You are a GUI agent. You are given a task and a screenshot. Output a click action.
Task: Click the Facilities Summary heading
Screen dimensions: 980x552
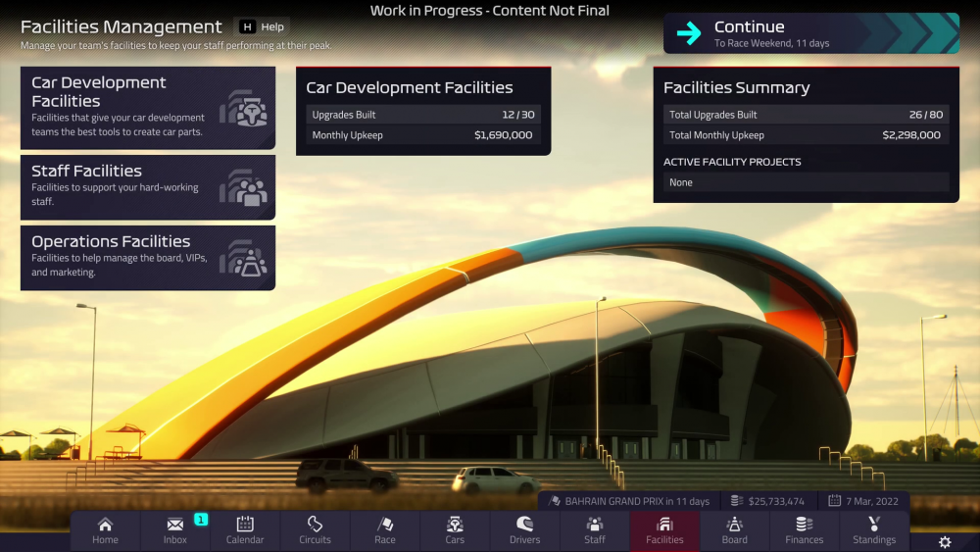point(736,87)
